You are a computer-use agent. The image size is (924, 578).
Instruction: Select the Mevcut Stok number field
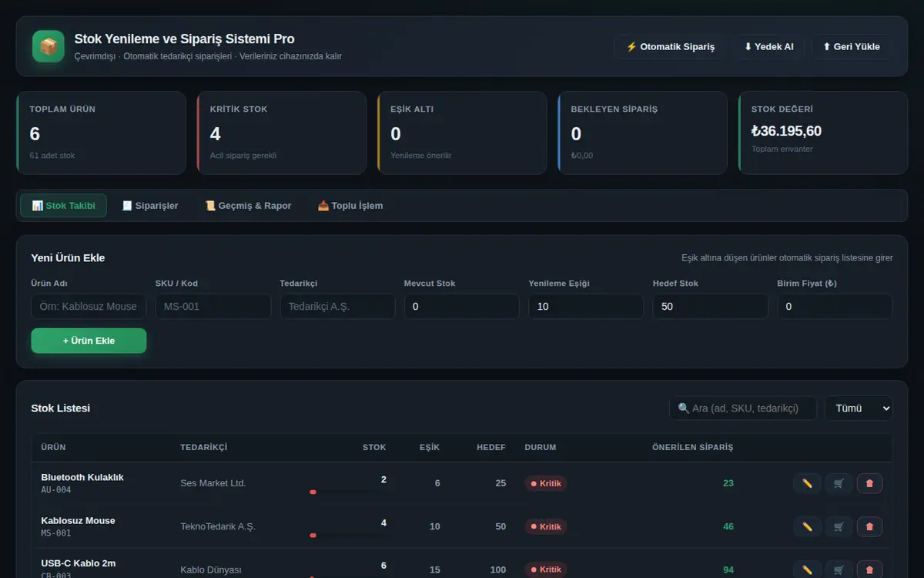point(462,307)
